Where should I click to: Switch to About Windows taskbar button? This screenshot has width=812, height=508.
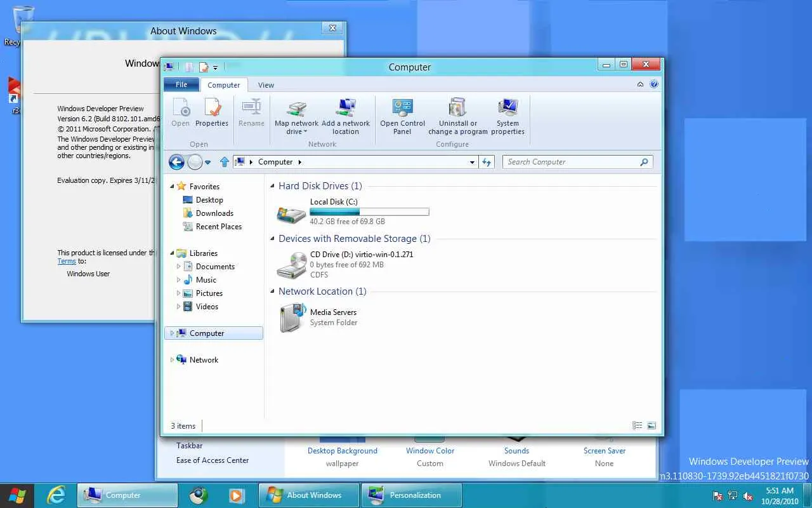(x=308, y=495)
